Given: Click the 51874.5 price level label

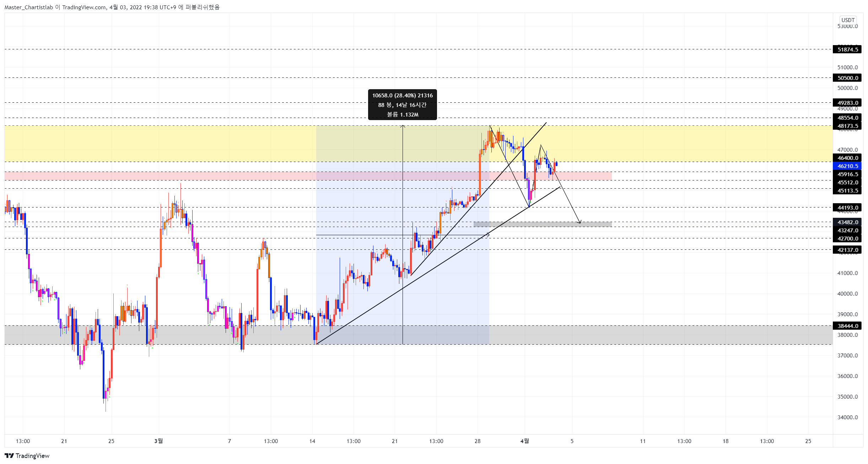Looking at the screenshot, I should (x=847, y=49).
